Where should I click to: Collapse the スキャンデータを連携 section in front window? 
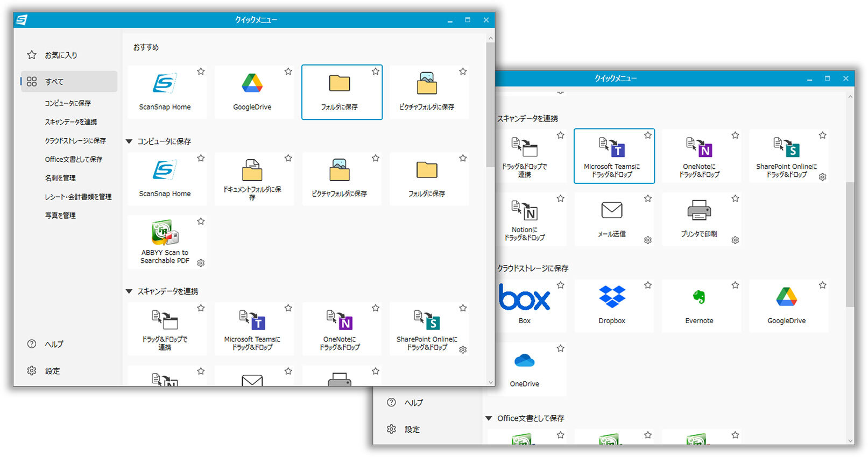[129, 291]
